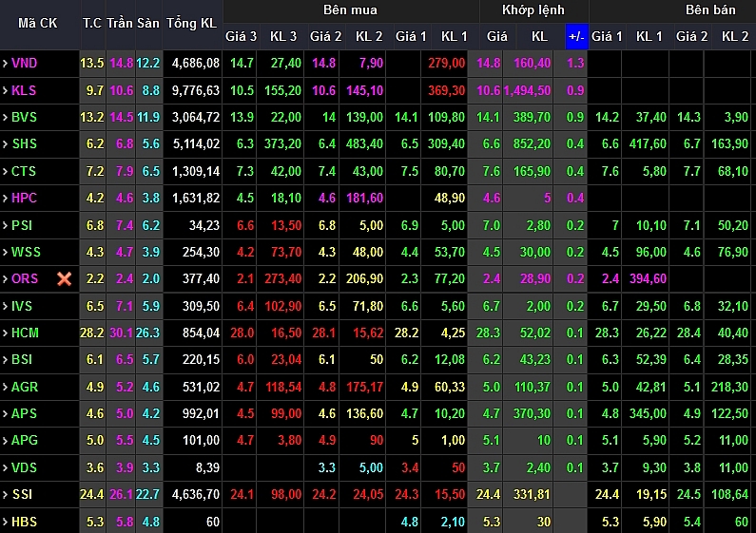The image size is (756, 533).
Task: Click VND's matched volume 160,40 cell
Action: [x=532, y=64]
